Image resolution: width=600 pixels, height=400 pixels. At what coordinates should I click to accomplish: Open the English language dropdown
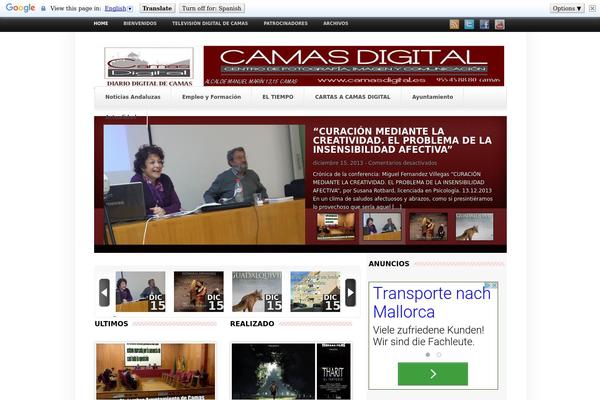[x=119, y=8]
